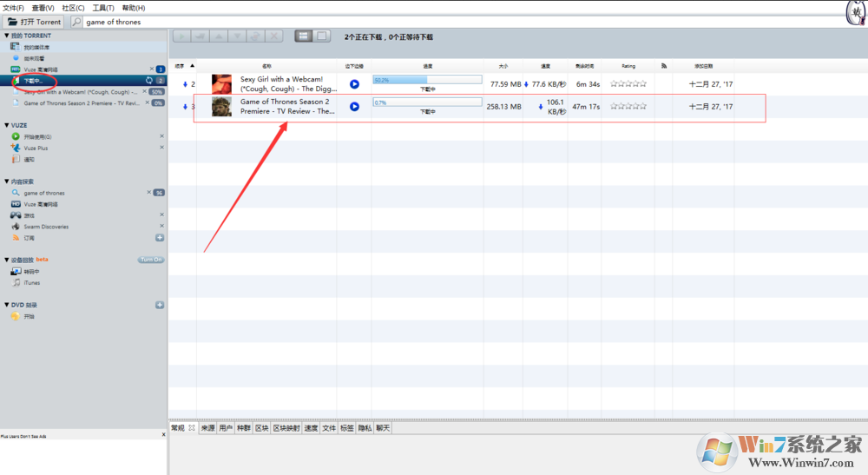Open the 文件(F) menu

click(x=13, y=8)
